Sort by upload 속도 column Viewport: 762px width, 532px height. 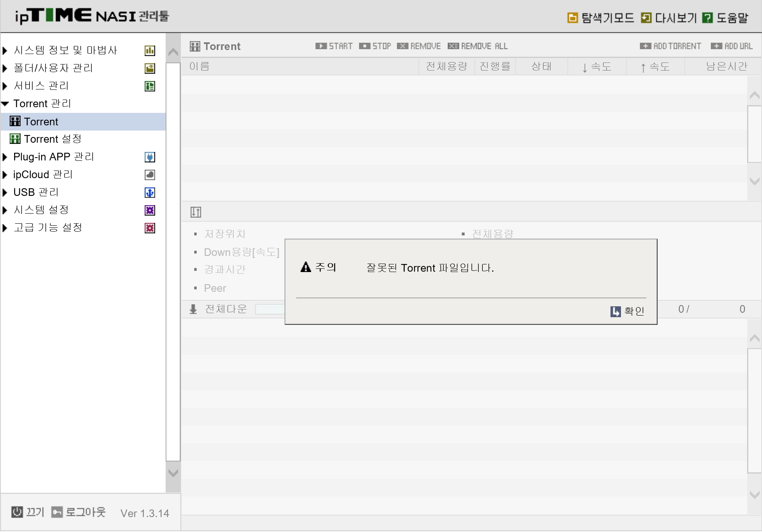click(x=656, y=66)
